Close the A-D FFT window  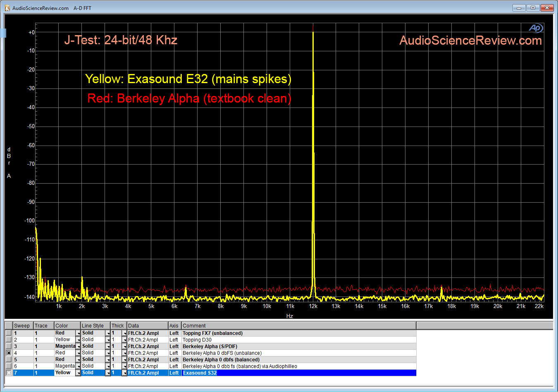point(547,8)
